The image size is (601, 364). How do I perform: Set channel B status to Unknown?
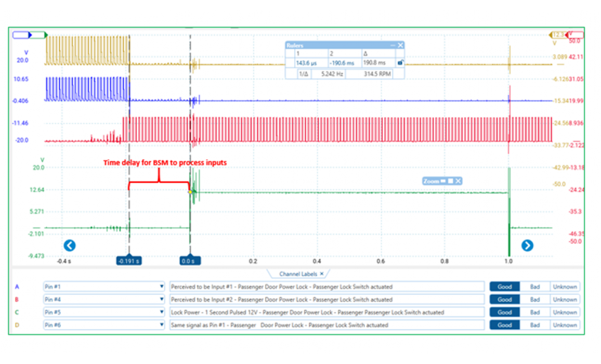click(x=564, y=300)
